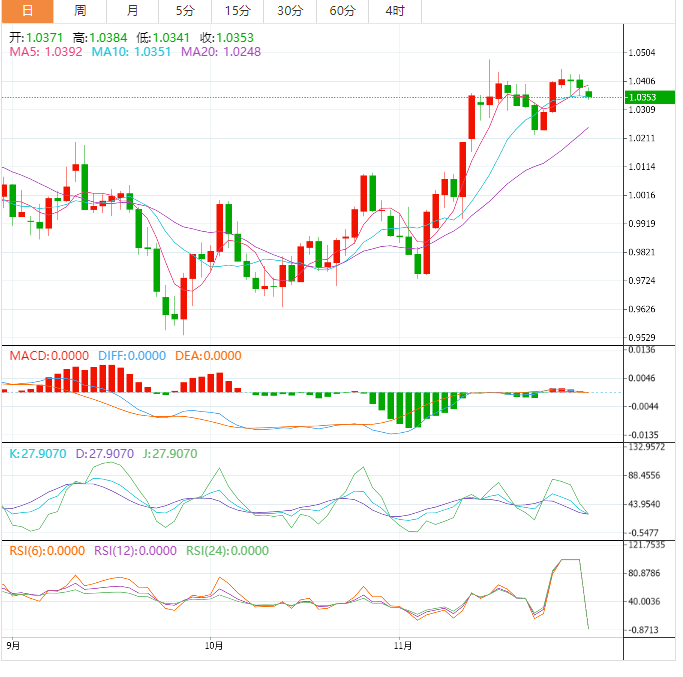Screen dimensions: 683x677
Task: Click the DEA value label
Action: click(208, 356)
